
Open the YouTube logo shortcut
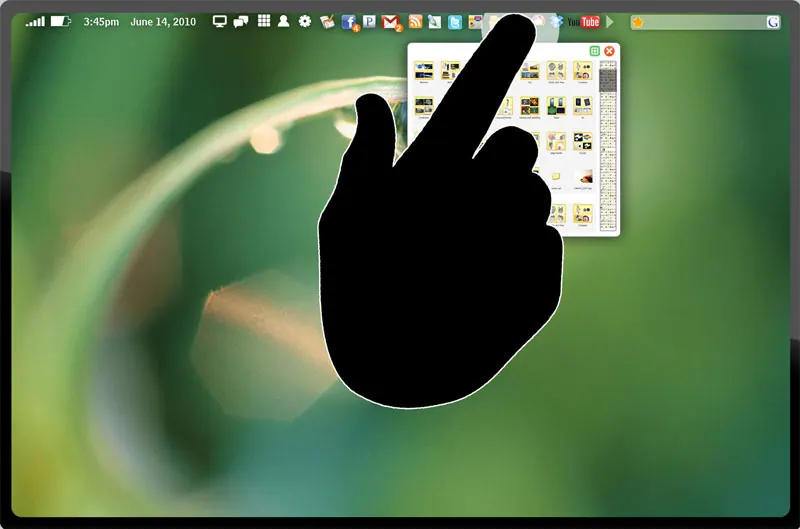pyautogui.click(x=583, y=22)
